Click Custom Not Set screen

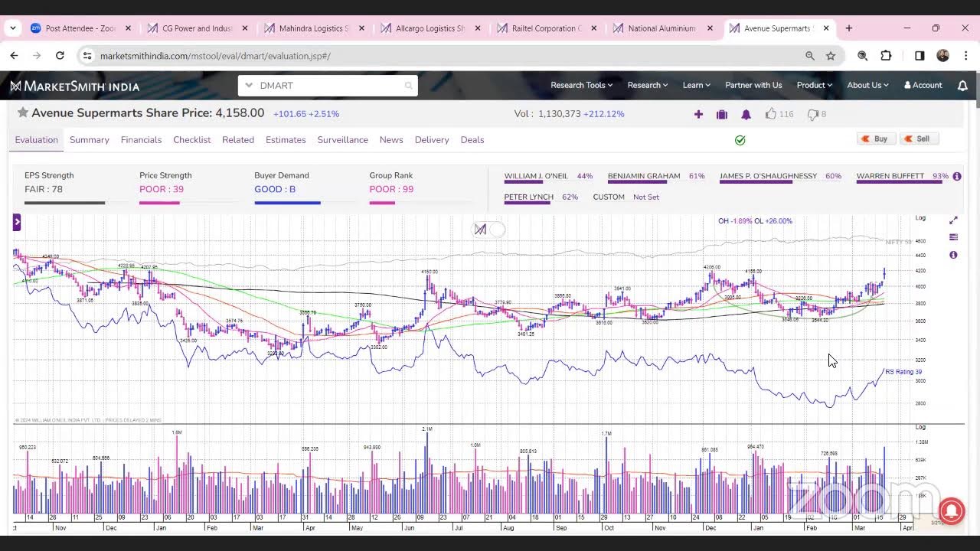coord(626,197)
